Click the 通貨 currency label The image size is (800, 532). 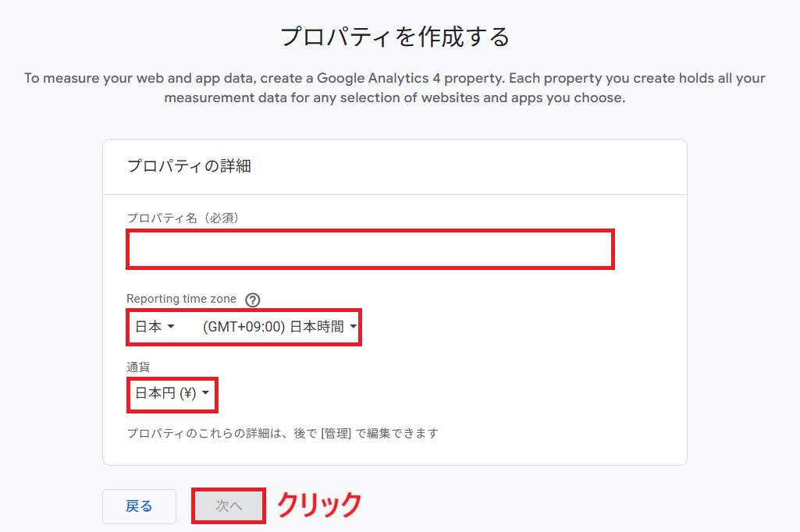[137, 365]
